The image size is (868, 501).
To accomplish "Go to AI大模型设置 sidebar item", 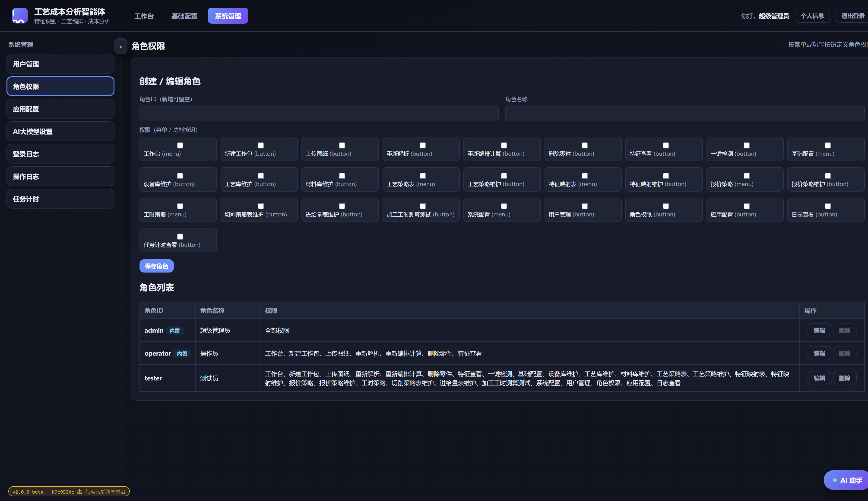I will pos(60,131).
